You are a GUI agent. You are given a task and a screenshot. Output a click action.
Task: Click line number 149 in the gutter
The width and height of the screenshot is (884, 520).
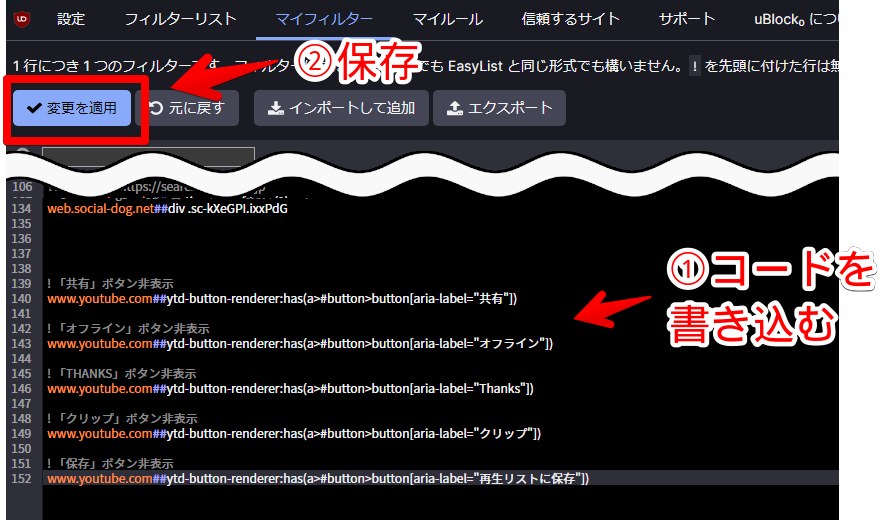[21, 434]
